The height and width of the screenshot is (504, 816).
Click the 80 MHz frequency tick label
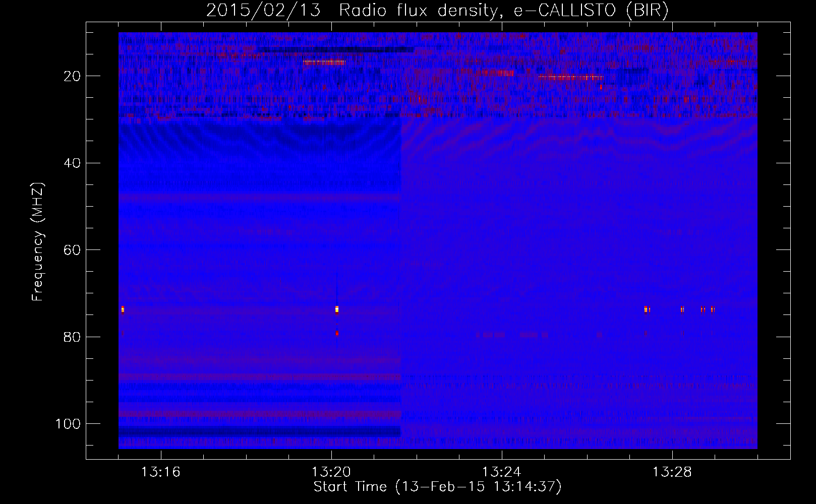pyautogui.click(x=72, y=337)
